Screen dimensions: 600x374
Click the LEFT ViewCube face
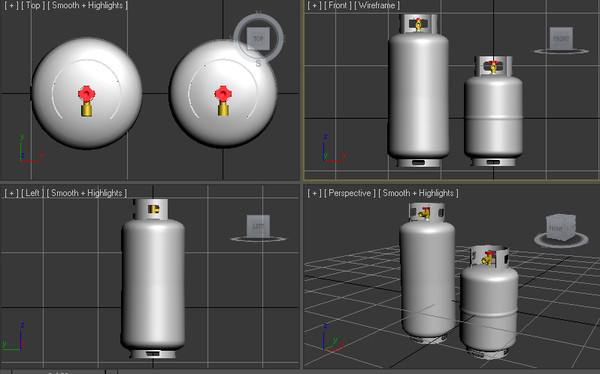point(258,226)
